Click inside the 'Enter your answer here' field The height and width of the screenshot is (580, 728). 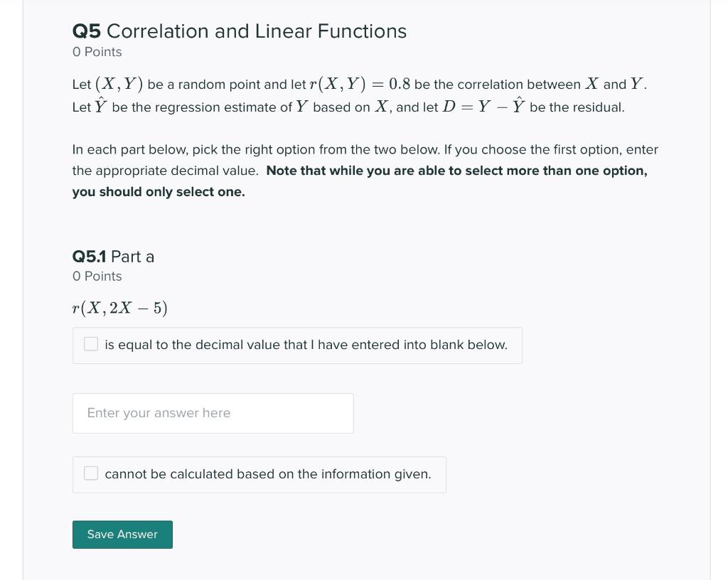tap(213, 413)
